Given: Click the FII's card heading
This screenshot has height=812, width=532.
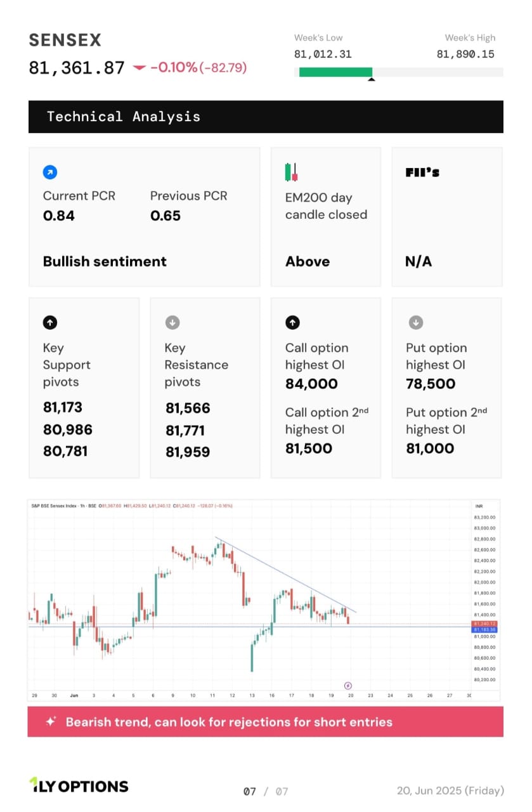Looking at the screenshot, I should pyautogui.click(x=422, y=173).
